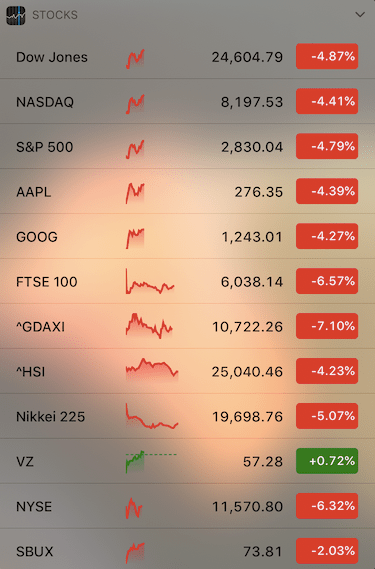375x569 pixels.
Task: Open the AAPL sparkline graph
Action: pyautogui.click(x=135, y=193)
